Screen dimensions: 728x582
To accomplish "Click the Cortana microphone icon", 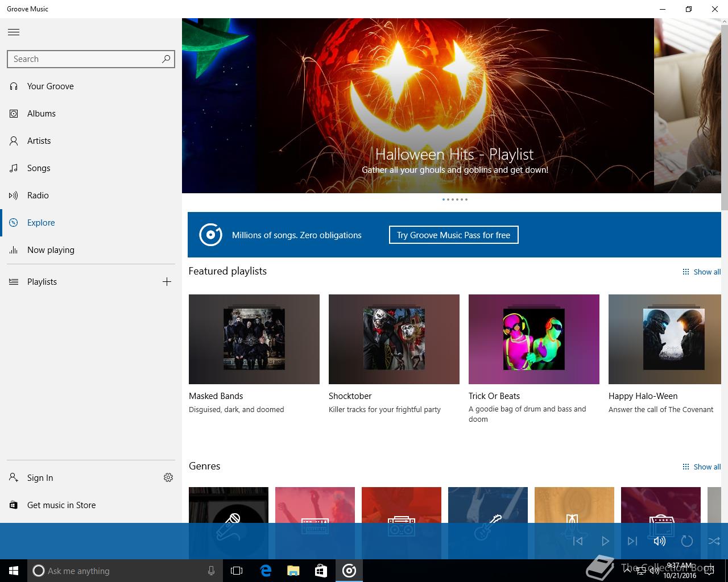I will [211, 571].
